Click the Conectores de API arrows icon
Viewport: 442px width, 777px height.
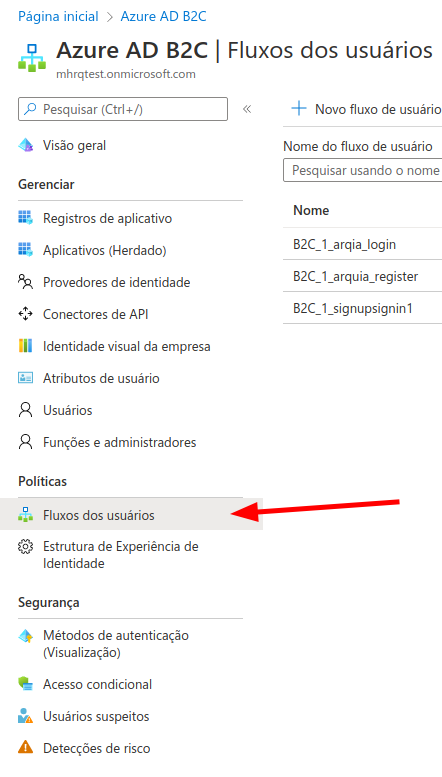(x=25, y=314)
